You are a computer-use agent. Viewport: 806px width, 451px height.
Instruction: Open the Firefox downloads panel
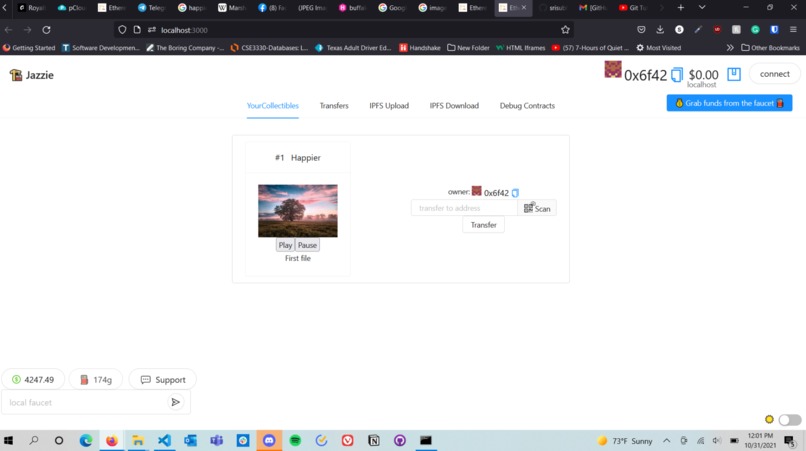(x=660, y=30)
